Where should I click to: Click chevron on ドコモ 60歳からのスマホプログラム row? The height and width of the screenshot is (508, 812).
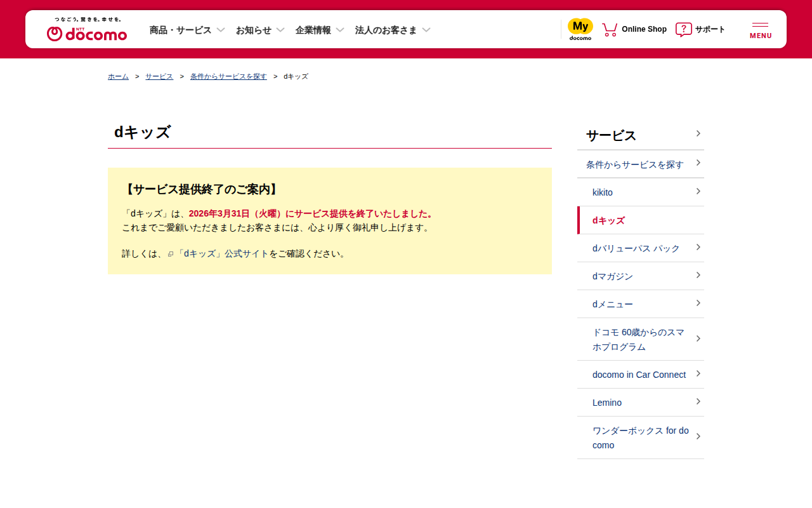[698, 338]
